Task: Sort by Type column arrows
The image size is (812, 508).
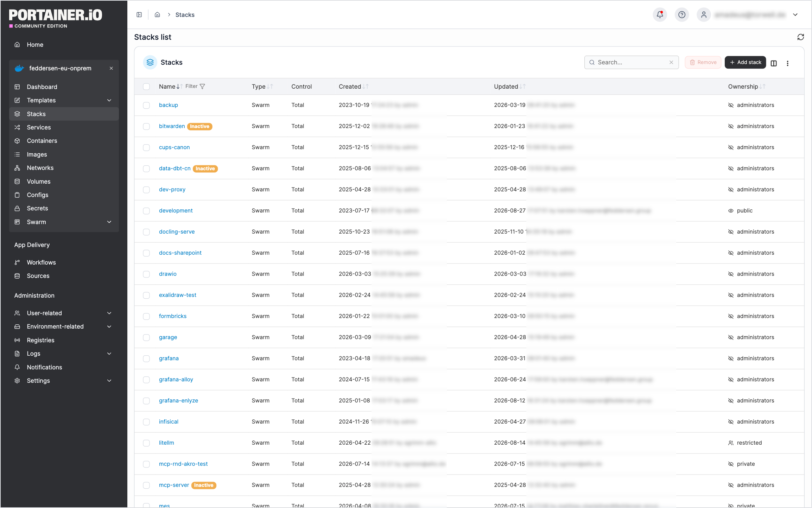Action: pyautogui.click(x=270, y=87)
